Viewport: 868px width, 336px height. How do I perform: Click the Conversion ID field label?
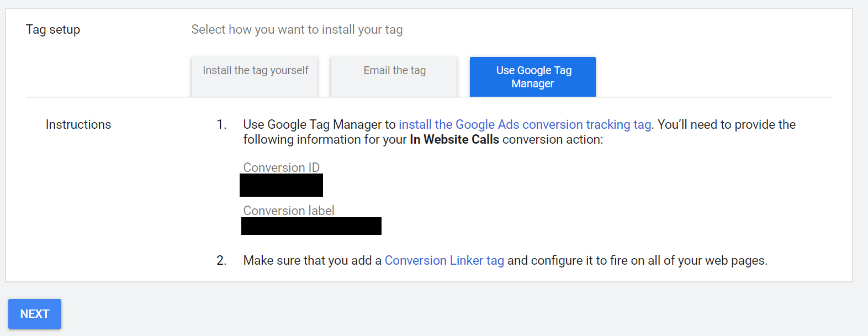[x=282, y=167]
